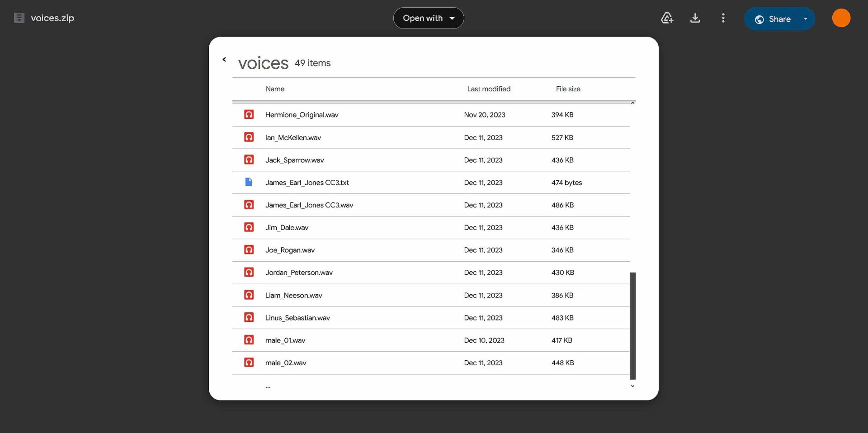The image size is (868, 433).
Task: Select the Linus_Sebastian.wav file name
Action: (297, 318)
